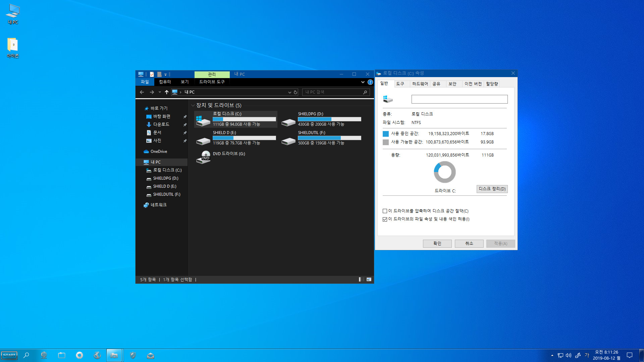Open 문서 in the navigation pane

point(157,132)
